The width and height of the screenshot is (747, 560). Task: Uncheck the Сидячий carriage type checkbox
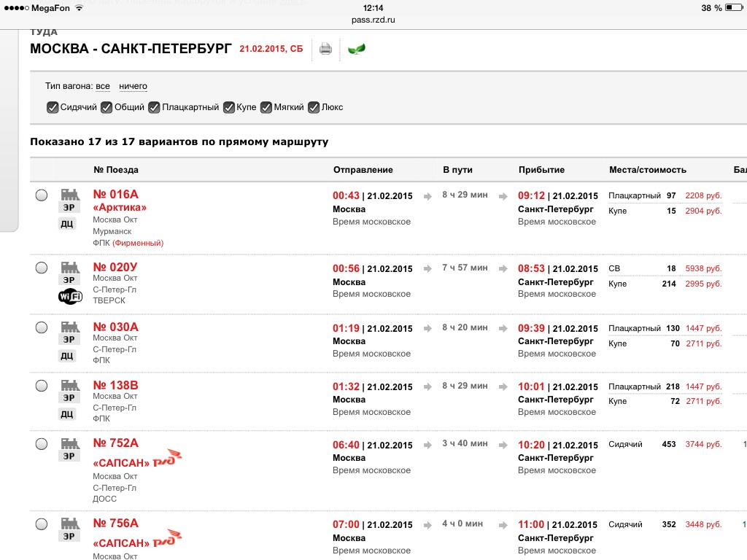pyautogui.click(x=53, y=108)
